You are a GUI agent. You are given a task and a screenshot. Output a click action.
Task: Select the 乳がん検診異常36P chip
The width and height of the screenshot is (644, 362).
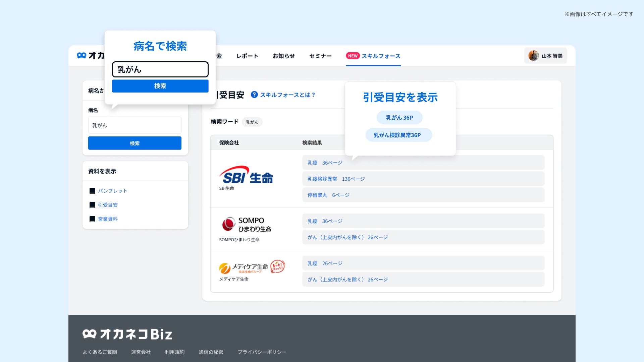[398, 135]
